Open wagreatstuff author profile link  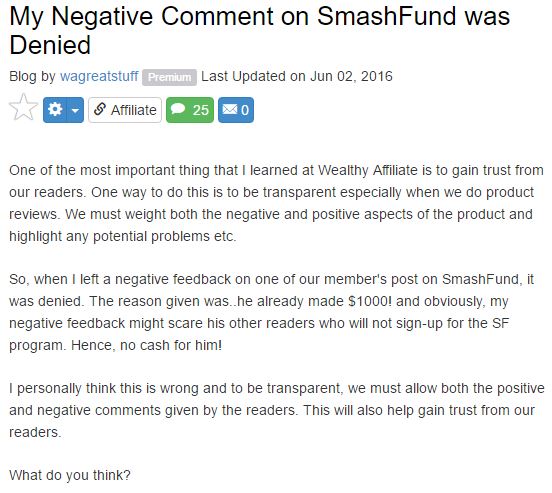pos(99,76)
